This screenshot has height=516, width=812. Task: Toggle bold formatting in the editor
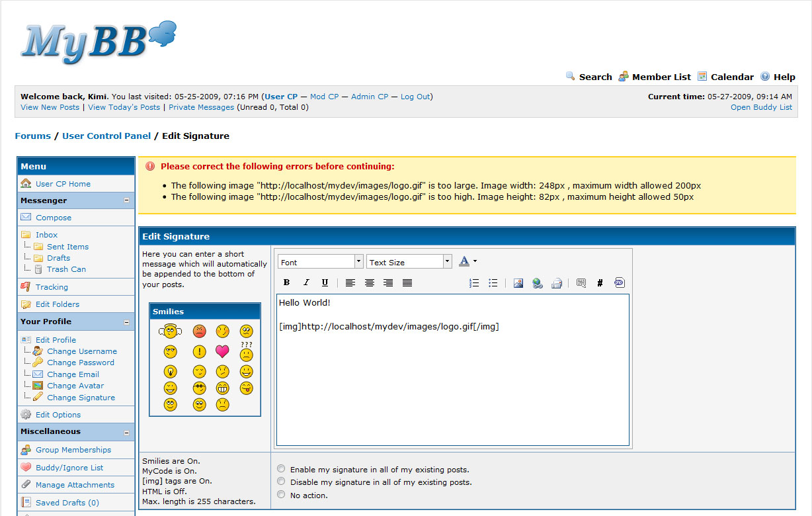coord(286,282)
